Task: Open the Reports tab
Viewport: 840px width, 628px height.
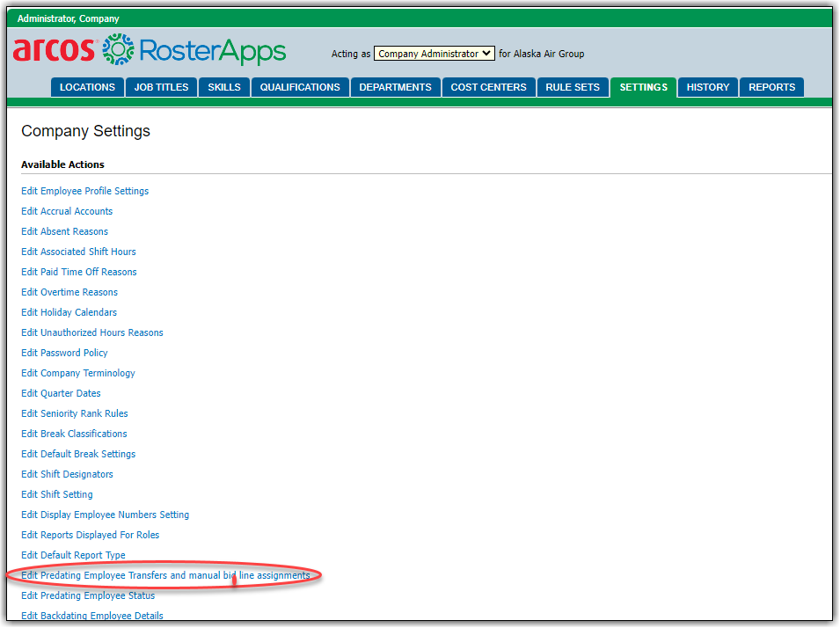Action: click(771, 87)
